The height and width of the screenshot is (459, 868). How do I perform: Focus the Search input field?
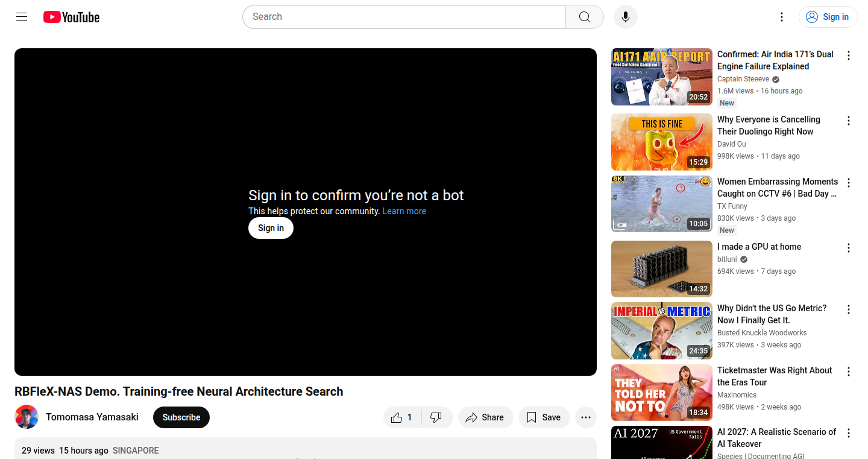(x=404, y=17)
